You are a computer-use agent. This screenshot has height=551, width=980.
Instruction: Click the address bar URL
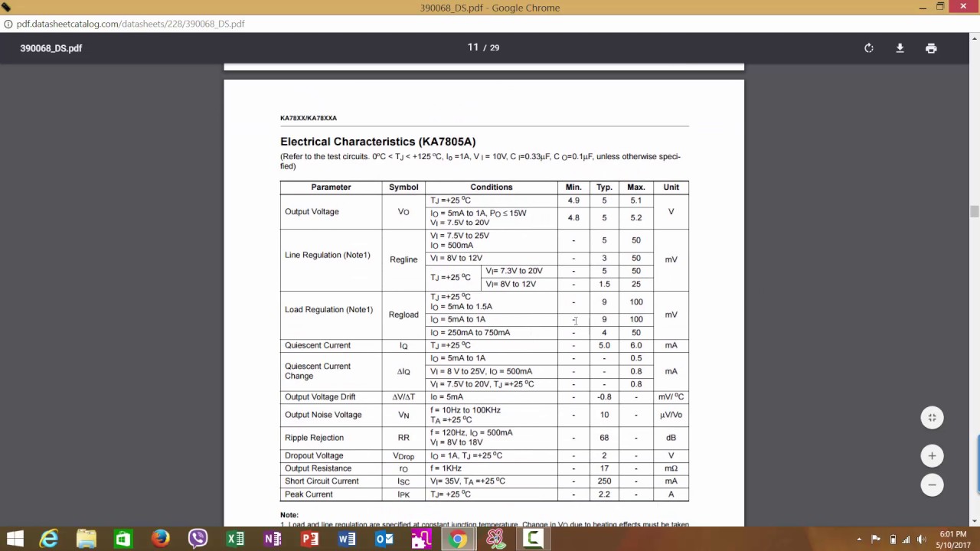(130, 24)
